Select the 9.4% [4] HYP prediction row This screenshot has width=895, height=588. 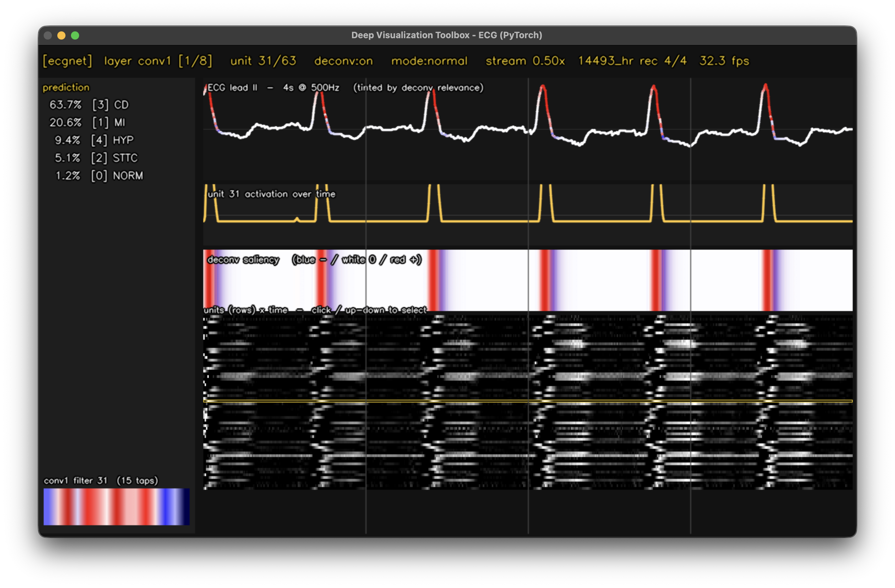[94, 140]
